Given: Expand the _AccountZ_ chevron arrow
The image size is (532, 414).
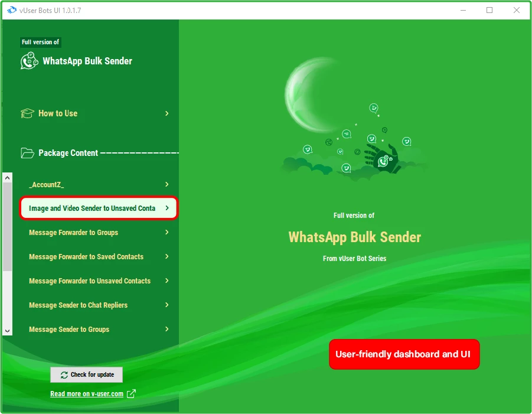Looking at the screenshot, I should 167,184.
